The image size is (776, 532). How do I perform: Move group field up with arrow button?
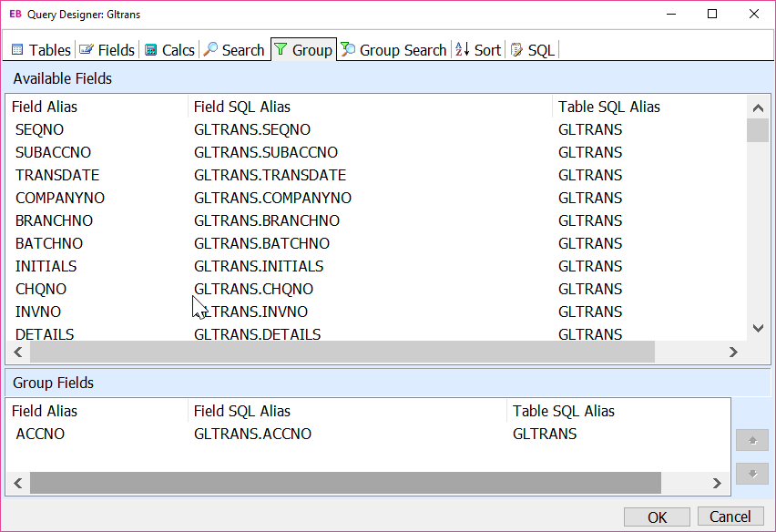coord(751,440)
